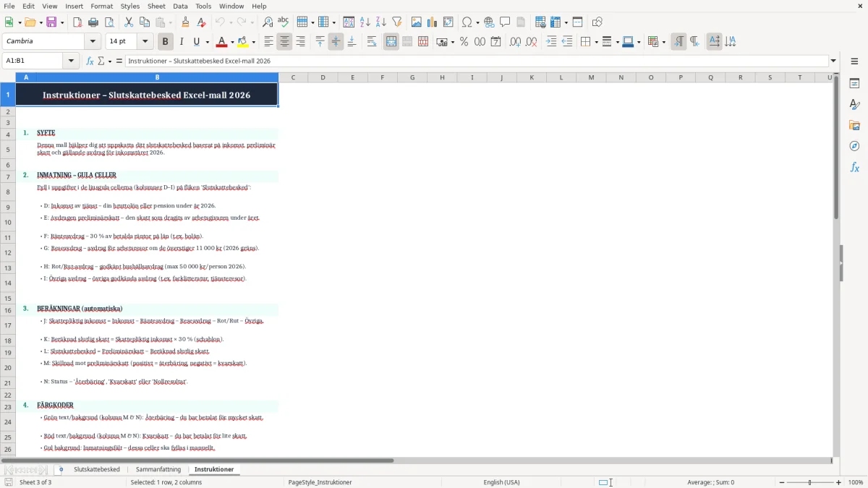
Task: Toggle Bold formatting
Action: [x=166, y=42]
